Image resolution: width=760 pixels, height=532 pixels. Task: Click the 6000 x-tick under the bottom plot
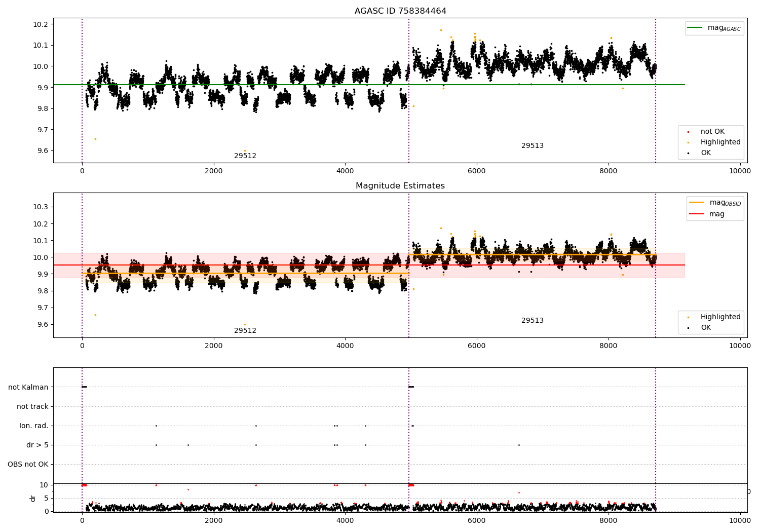(x=477, y=521)
